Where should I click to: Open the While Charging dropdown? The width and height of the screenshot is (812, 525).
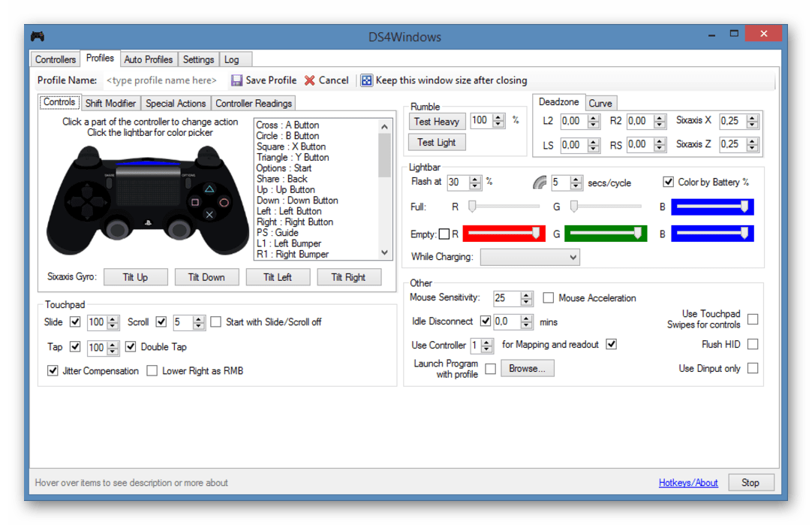(x=530, y=257)
